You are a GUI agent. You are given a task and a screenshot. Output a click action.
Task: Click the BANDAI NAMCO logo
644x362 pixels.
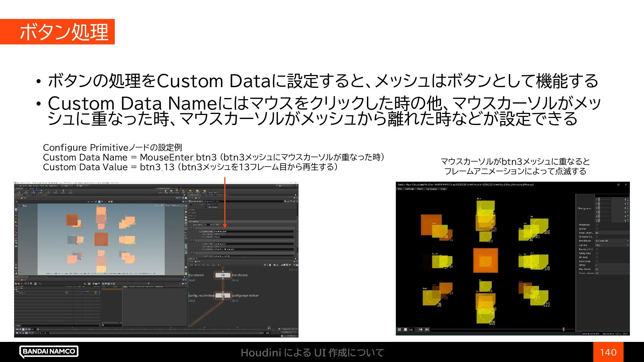49,351
